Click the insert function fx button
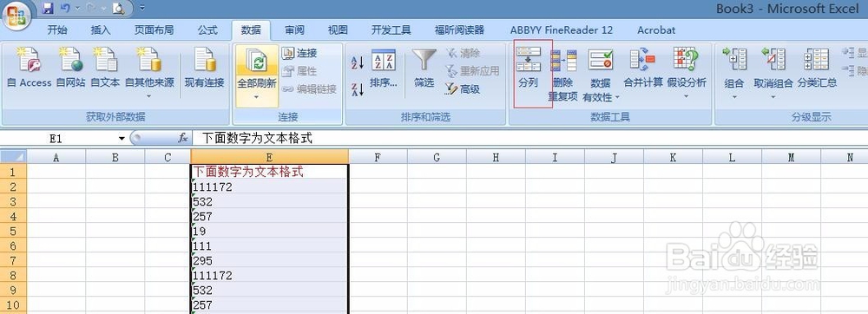The height and width of the screenshot is (314, 868). [x=182, y=138]
